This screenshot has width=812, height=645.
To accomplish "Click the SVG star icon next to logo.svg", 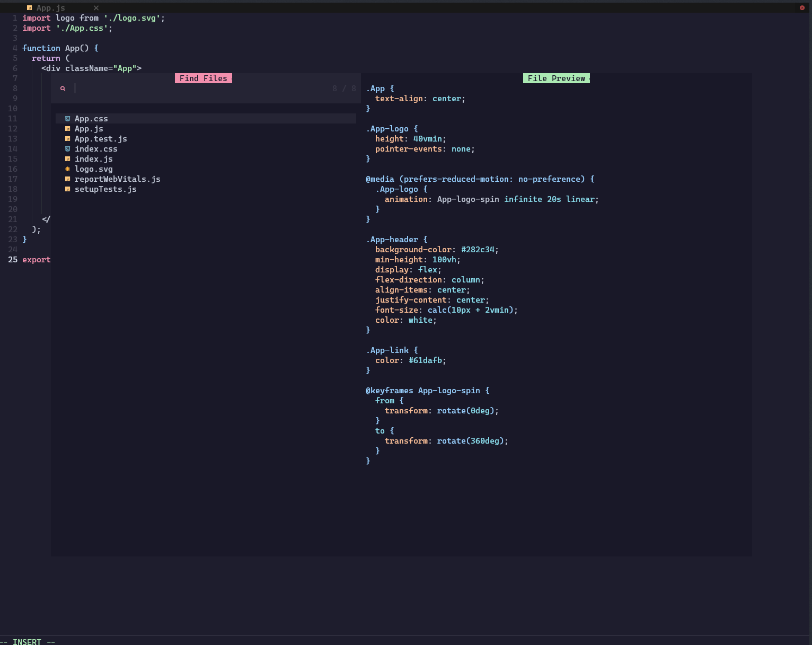I will [67, 169].
